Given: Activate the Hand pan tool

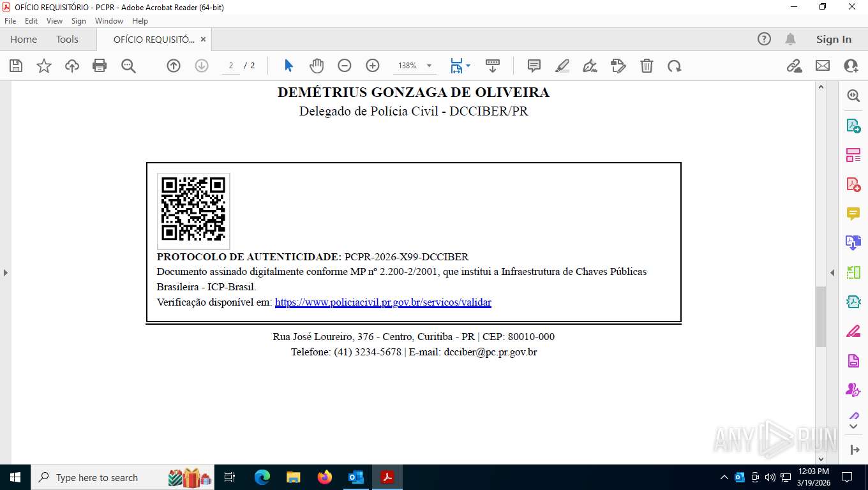Looking at the screenshot, I should point(317,66).
